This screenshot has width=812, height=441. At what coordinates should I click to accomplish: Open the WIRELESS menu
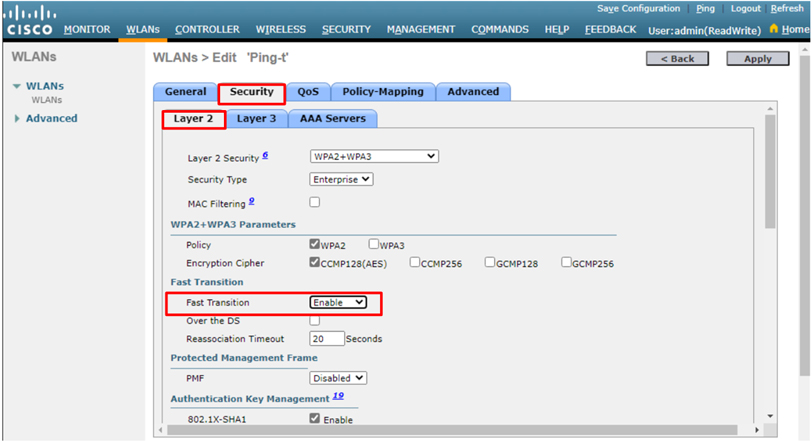click(280, 30)
